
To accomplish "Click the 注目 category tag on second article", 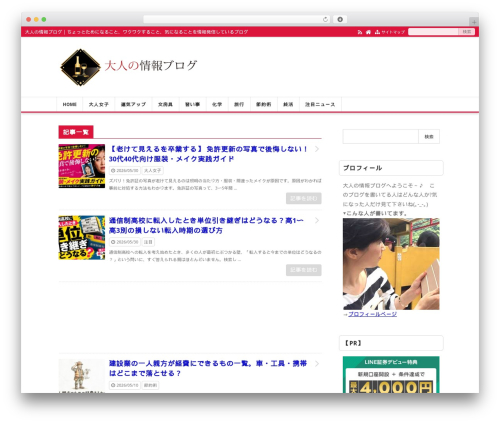I will pyautogui.click(x=148, y=242).
